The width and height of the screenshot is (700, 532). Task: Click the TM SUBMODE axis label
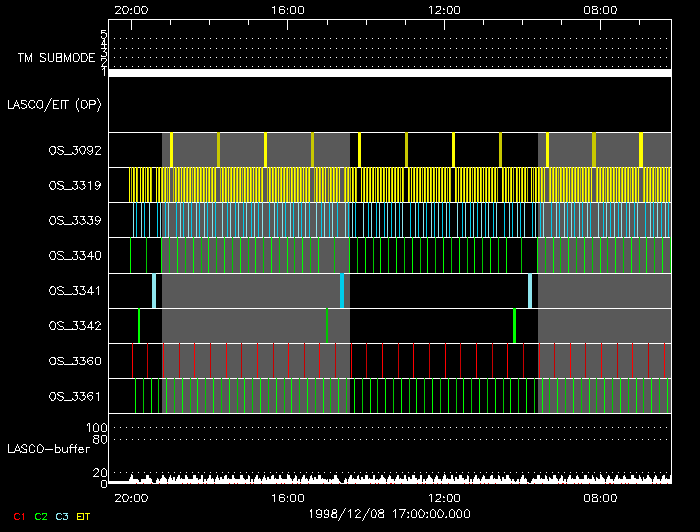click(x=56, y=58)
